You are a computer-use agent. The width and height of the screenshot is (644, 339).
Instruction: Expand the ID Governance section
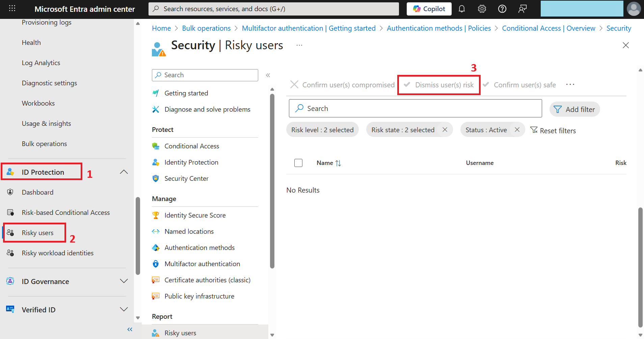coord(124,281)
